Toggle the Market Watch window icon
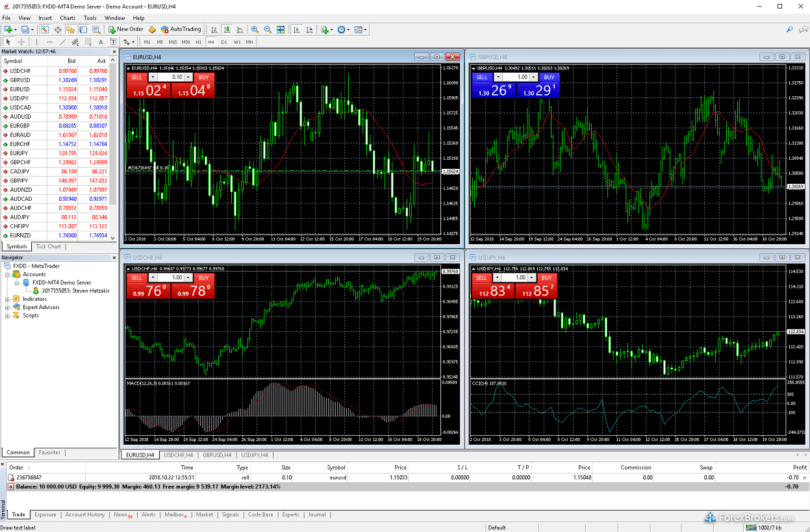This screenshot has width=810, height=532. coord(45,29)
